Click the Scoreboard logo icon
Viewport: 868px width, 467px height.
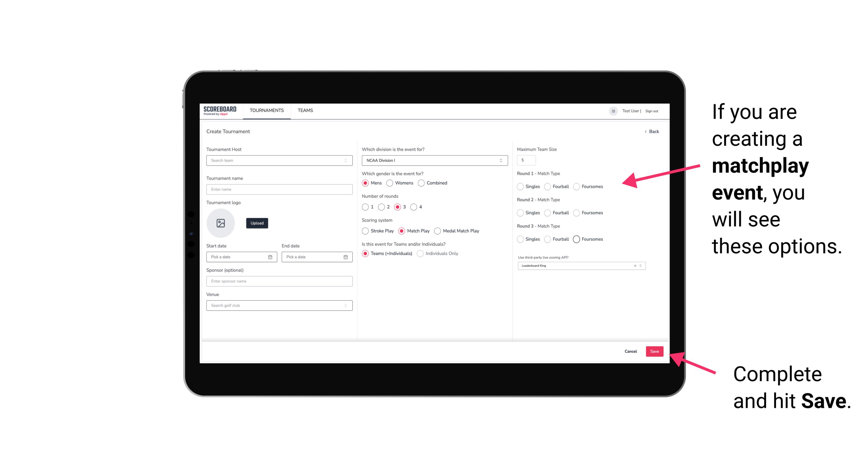pyautogui.click(x=220, y=110)
